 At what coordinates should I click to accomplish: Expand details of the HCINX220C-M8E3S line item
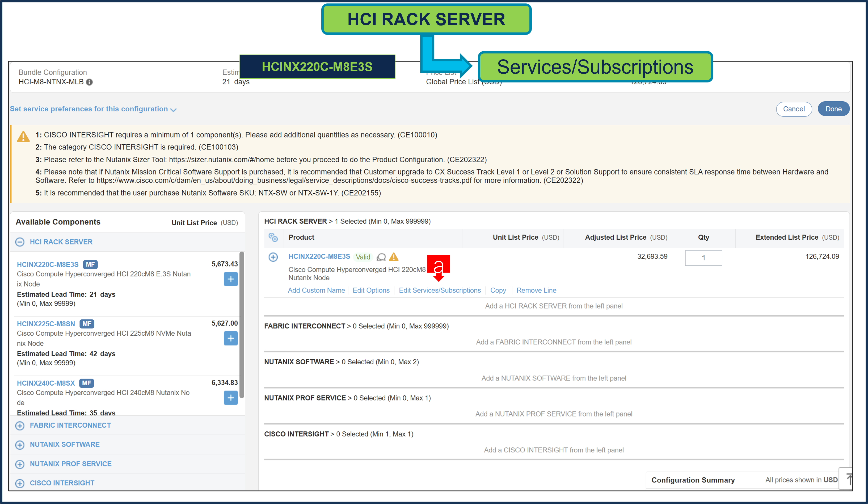click(x=273, y=257)
